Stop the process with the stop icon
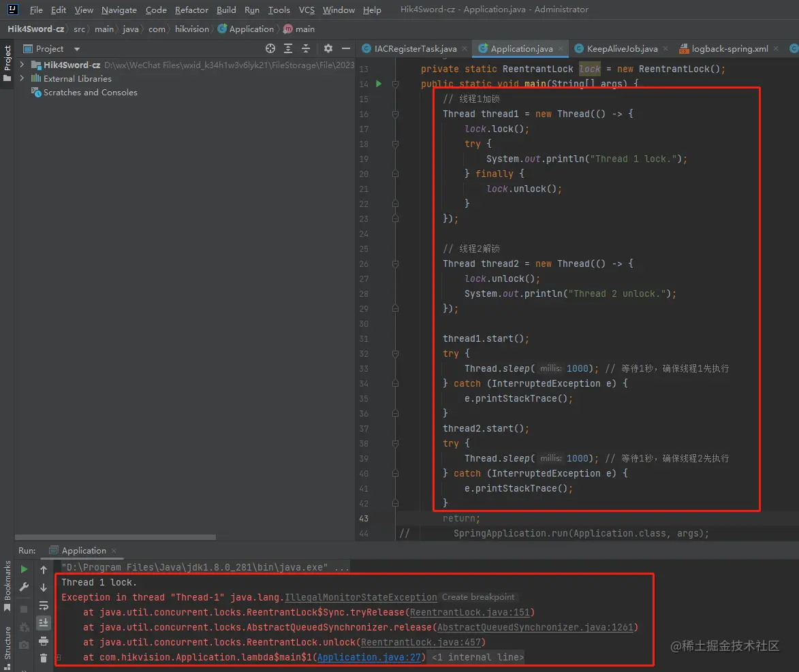This screenshot has height=672, width=799. 24,609
